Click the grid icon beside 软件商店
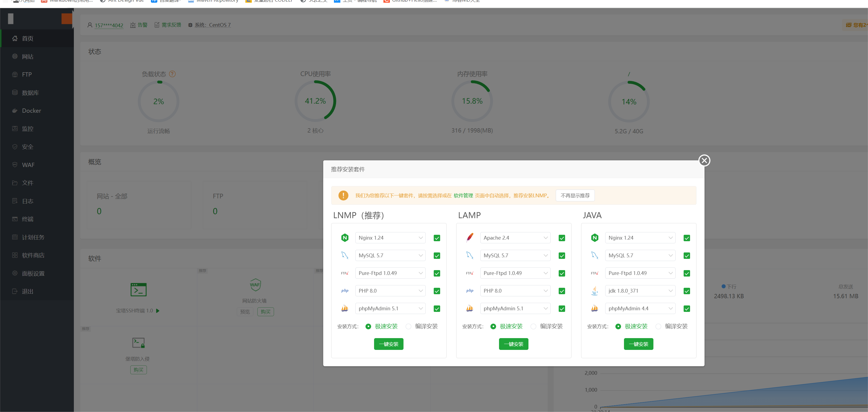Viewport: 868px width, 412px height. [15, 255]
